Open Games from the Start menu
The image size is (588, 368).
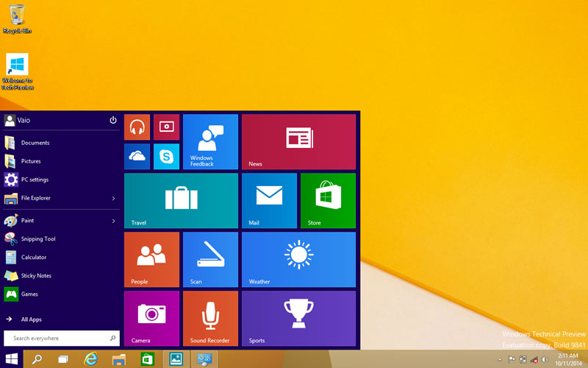click(61, 294)
